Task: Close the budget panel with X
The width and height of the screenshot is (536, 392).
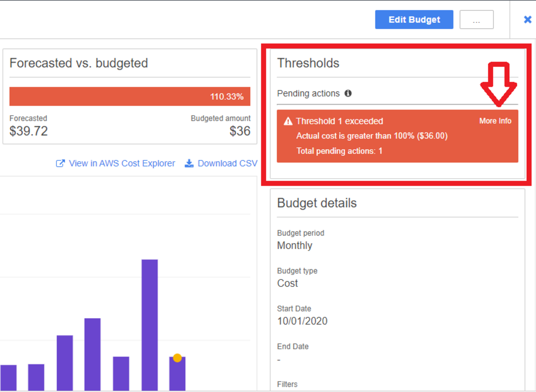Action: (527, 19)
